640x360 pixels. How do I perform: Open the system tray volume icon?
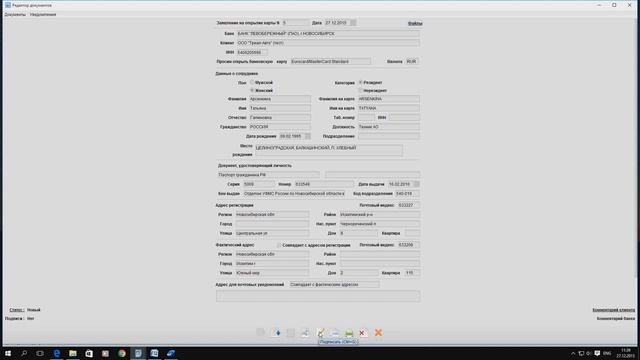point(589,353)
